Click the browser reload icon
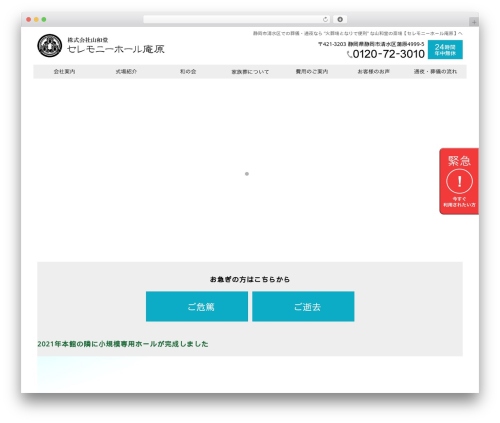Viewport: 500px width, 423px height. point(325,20)
